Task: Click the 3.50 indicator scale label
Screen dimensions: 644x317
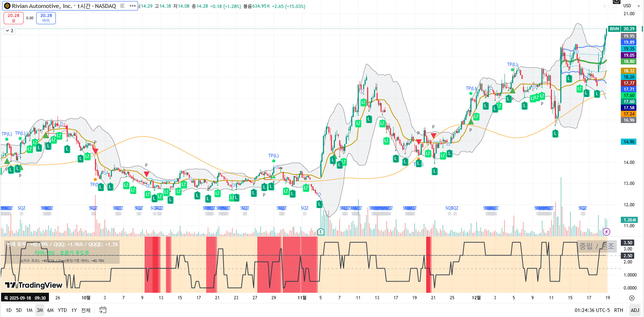Action: point(628,243)
